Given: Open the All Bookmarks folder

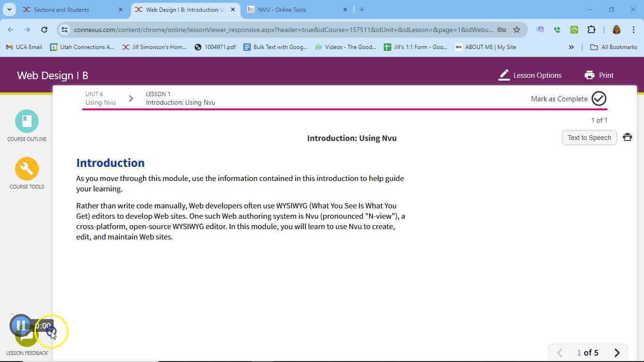Looking at the screenshot, I should pos(613,47).
